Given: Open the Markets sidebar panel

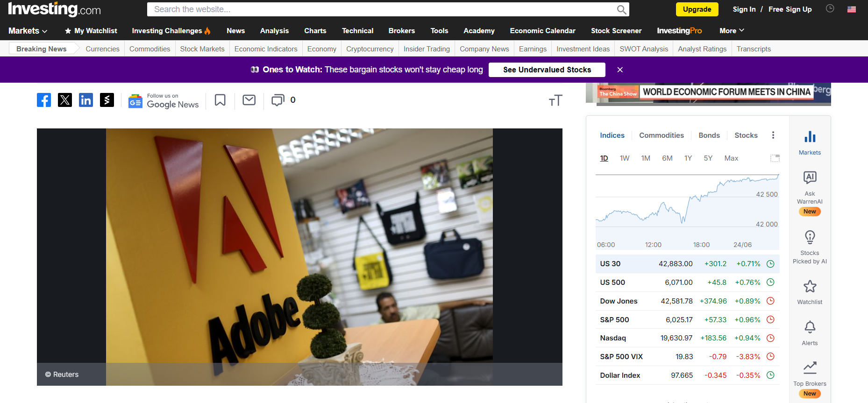Looking at the screenshot, I should click(810, 143).
